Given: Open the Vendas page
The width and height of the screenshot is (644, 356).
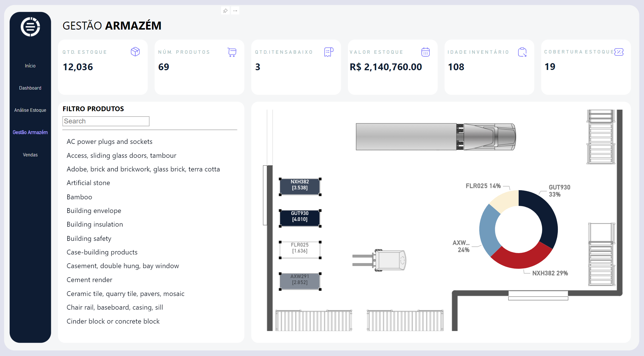Looking at the screenshot, I should (x=30, y=155).
